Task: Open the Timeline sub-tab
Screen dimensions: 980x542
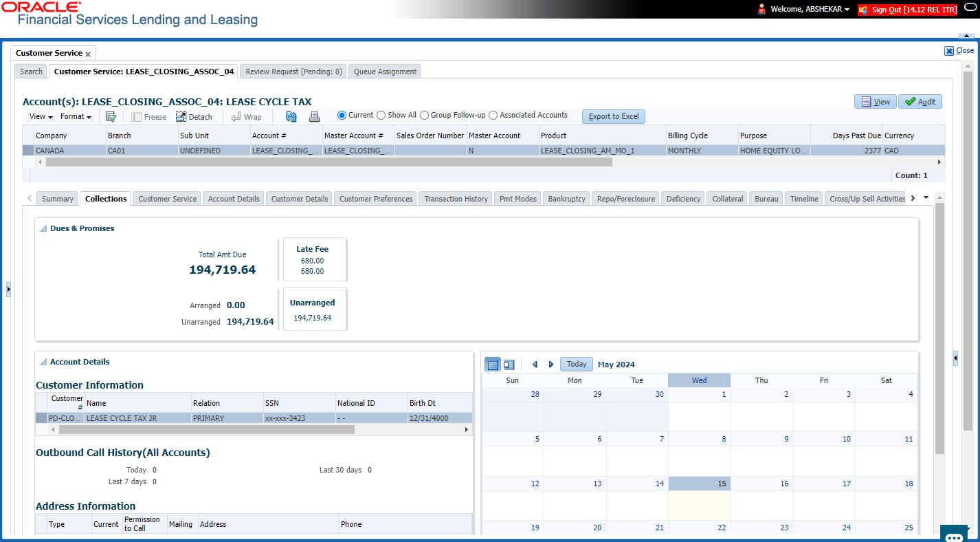Action: [x=804, y=199]
